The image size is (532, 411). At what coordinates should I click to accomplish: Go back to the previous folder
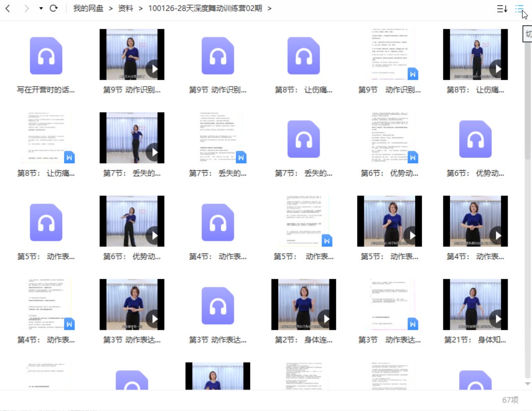pos(8,8)
